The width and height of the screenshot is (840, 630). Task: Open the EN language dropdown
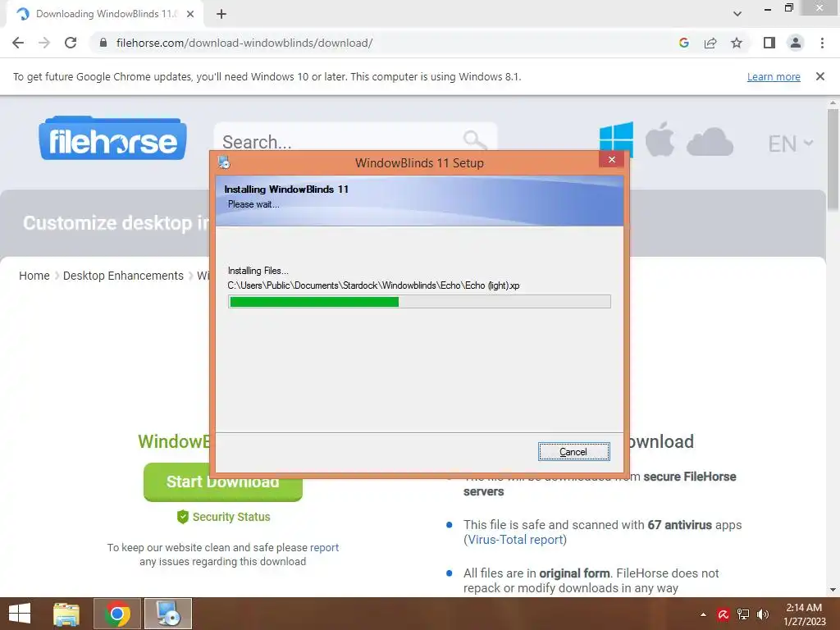(x=790, y=144)
